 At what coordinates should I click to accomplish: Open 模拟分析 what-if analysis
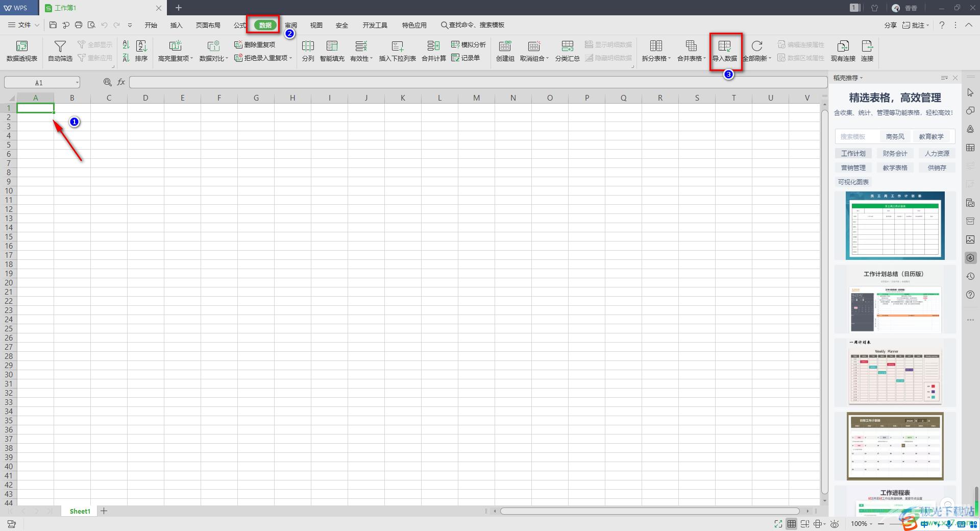click(469, 44)
